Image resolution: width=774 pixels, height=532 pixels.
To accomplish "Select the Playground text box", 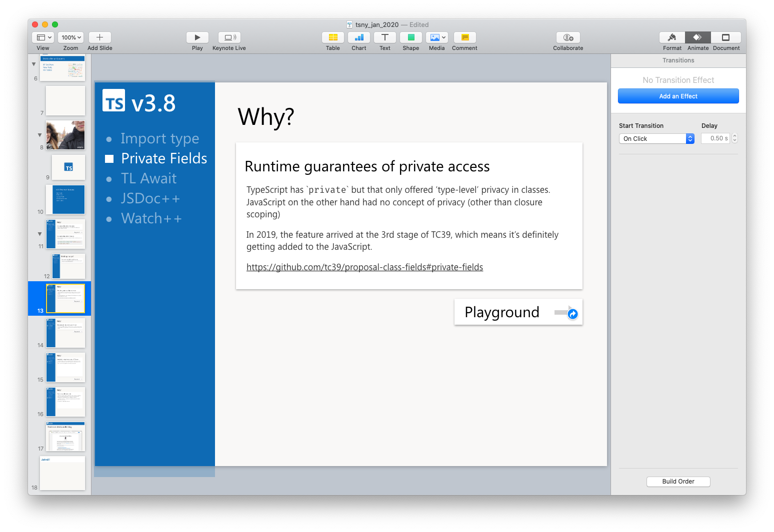I will 502,312.
